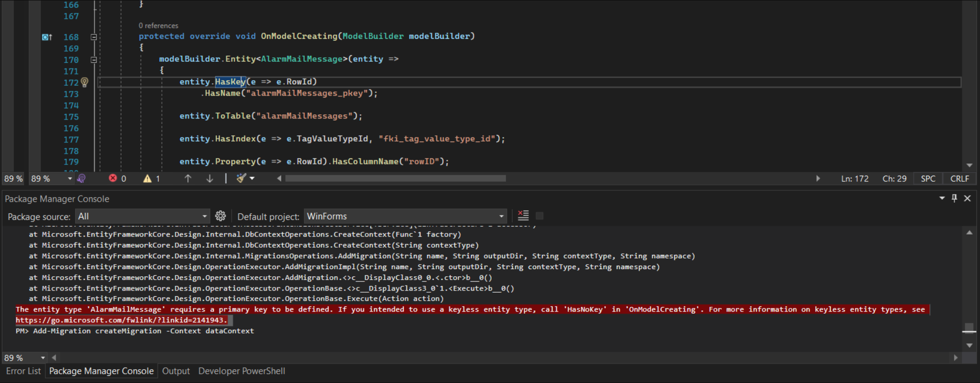Toggle SPC indentation setting in the editor bar

(x=928, y=179)
